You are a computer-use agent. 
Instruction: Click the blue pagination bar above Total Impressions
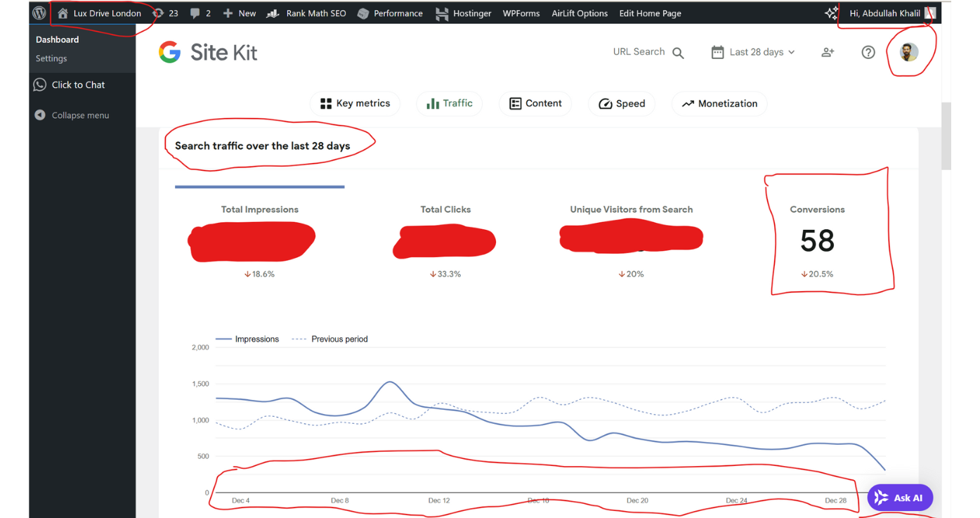259,187
